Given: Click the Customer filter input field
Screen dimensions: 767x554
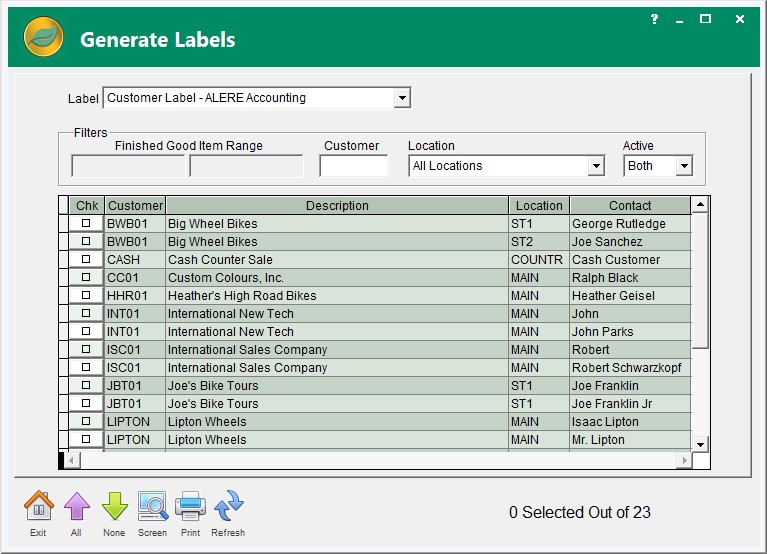Looking at the screenshot, I should click(354, 166).
